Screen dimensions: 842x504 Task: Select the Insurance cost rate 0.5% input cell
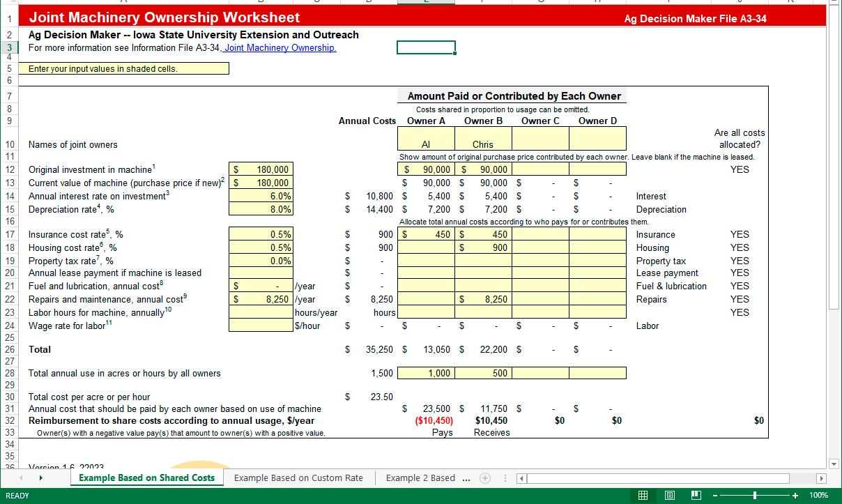[x=261, y=234]
